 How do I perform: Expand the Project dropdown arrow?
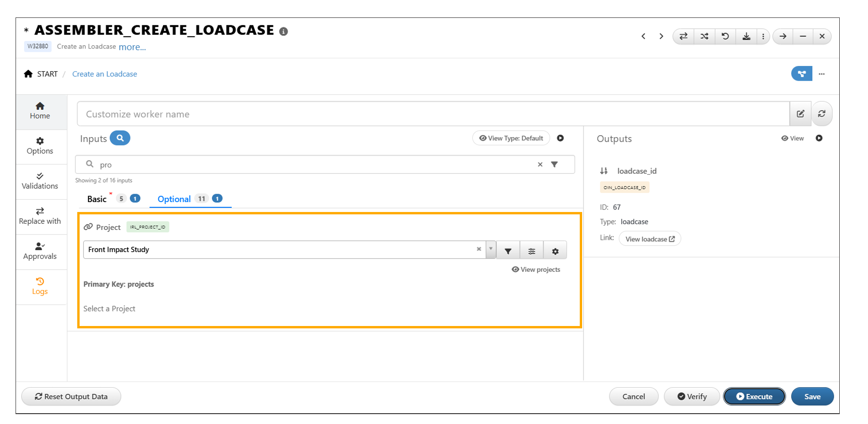[x=491, y=249]
